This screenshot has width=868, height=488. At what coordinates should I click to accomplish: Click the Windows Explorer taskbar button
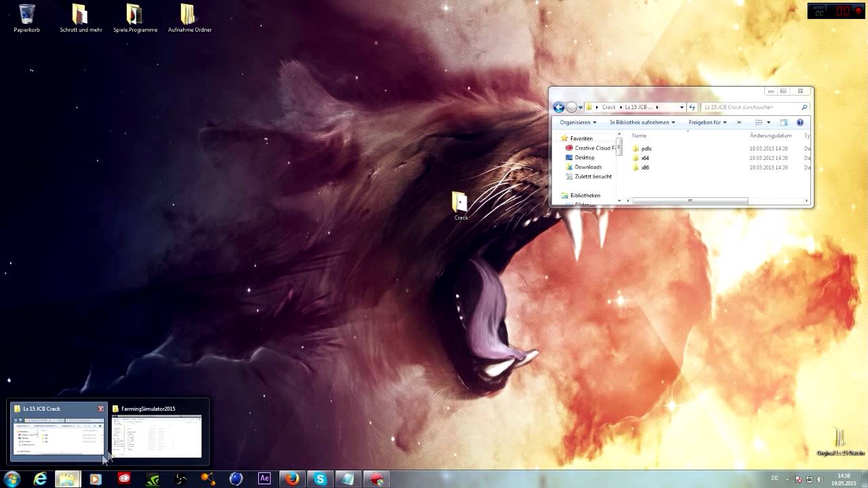click(68, 479)
